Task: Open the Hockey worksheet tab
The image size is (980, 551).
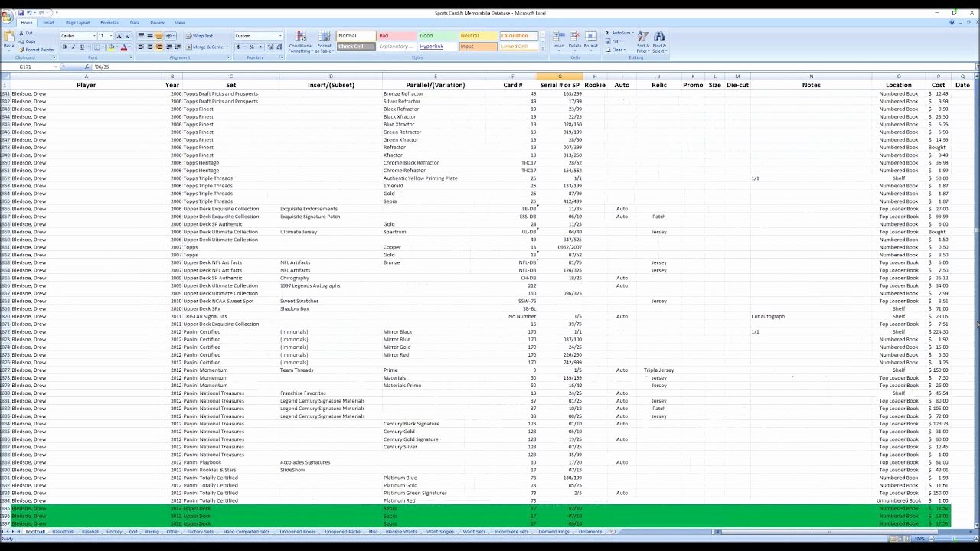Action: (x=114, y=531)
